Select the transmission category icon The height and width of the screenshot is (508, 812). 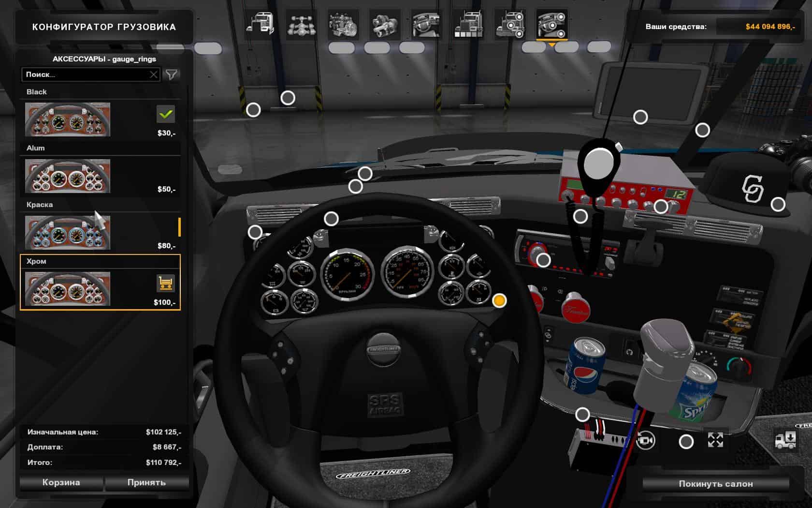[385, 24]
